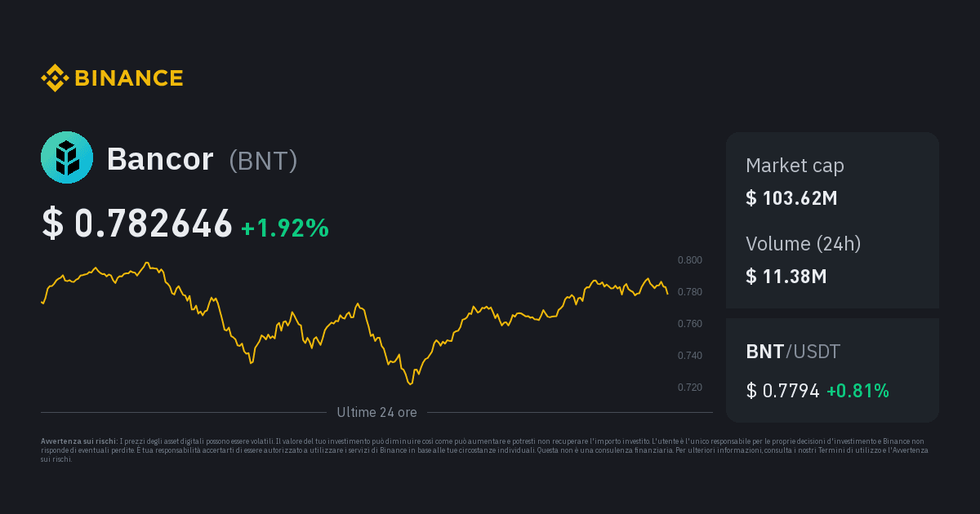Click the 0.760 axis label
Image resolution: width=980 pixels, height=514 pixels.
pyautogui.click(x=690, y=324)
